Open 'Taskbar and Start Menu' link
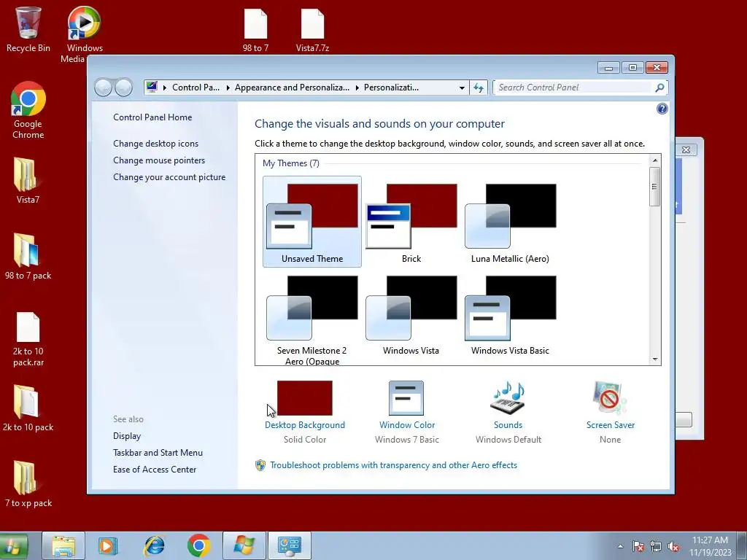747x560 pixels. pyautogui.click(x=158, y=452)
